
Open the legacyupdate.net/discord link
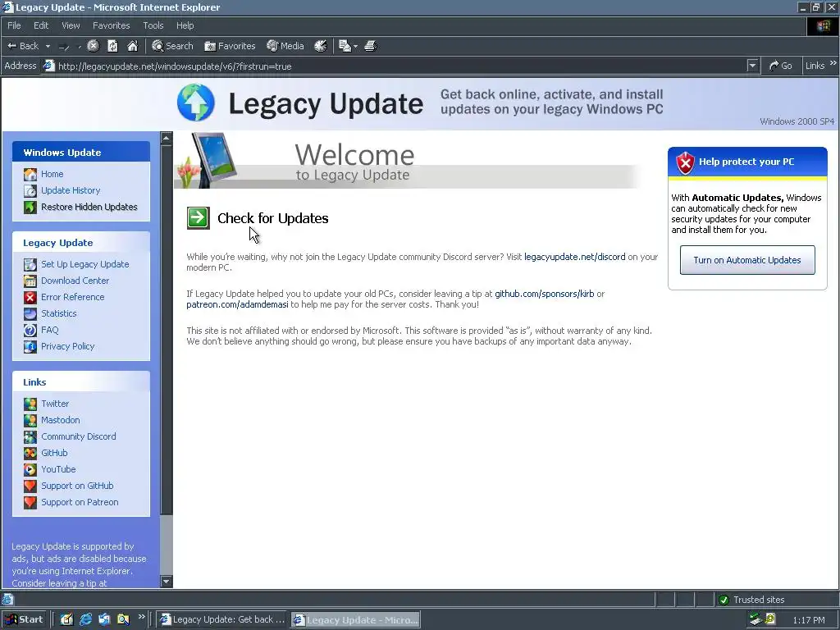574,257
